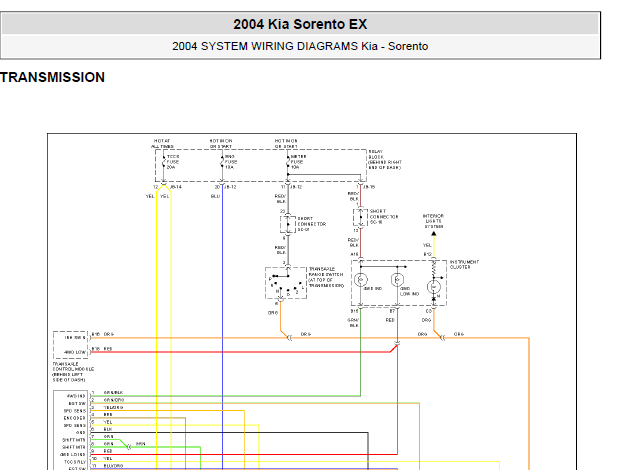
Task: Select the TCCS FUSE 20A label
Action: point(173,162)
